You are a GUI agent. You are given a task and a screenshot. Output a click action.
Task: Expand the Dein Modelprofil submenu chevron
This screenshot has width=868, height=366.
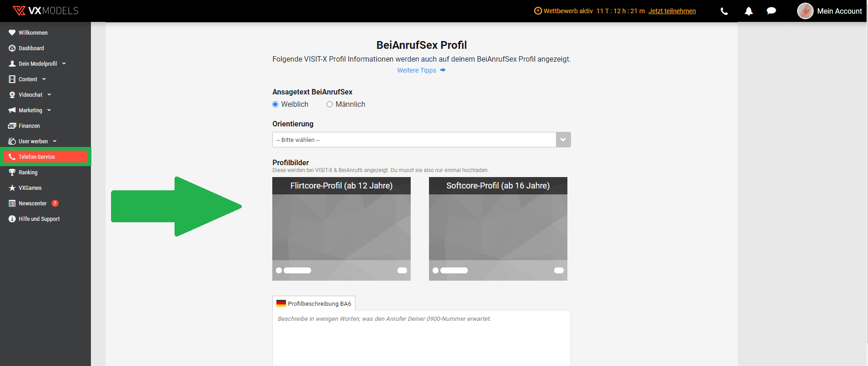[x=64, y=64]
